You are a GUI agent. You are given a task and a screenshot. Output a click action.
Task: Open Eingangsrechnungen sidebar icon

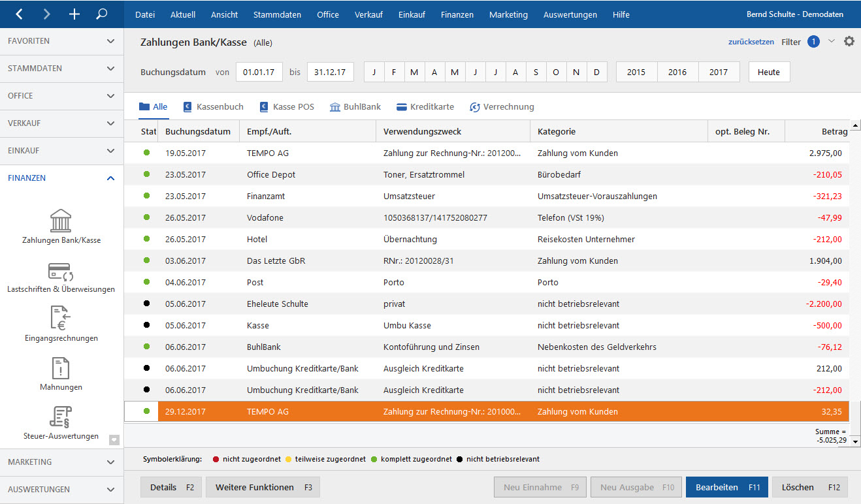tap(61, 324)
